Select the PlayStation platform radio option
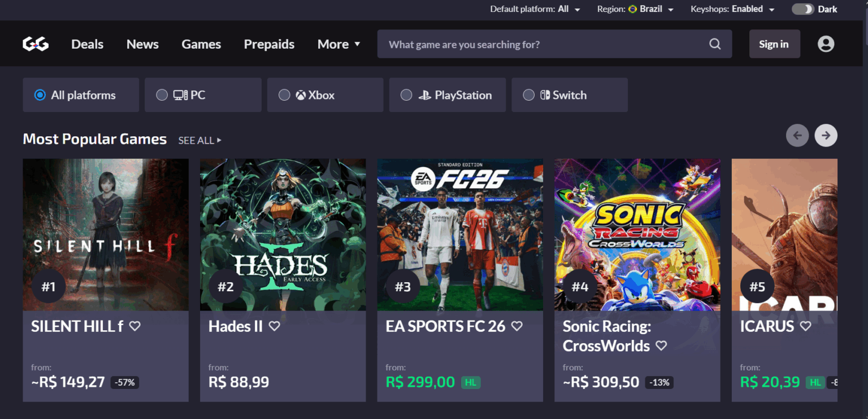Screen dimensions: 868x419 (406, 95)
